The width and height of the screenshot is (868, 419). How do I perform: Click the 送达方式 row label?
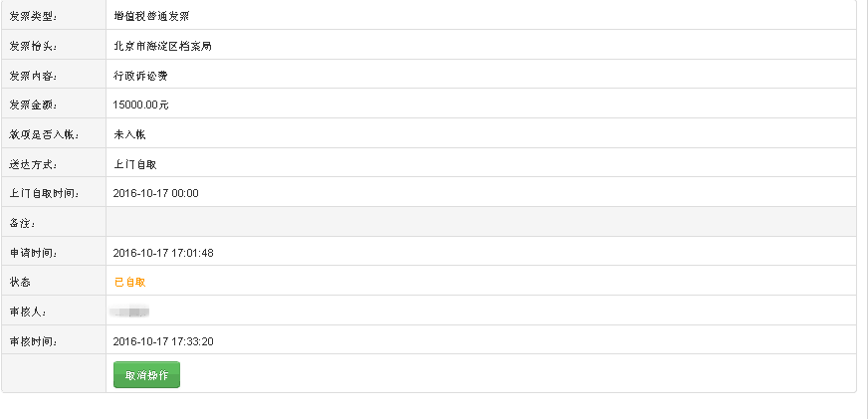(34, 164)
